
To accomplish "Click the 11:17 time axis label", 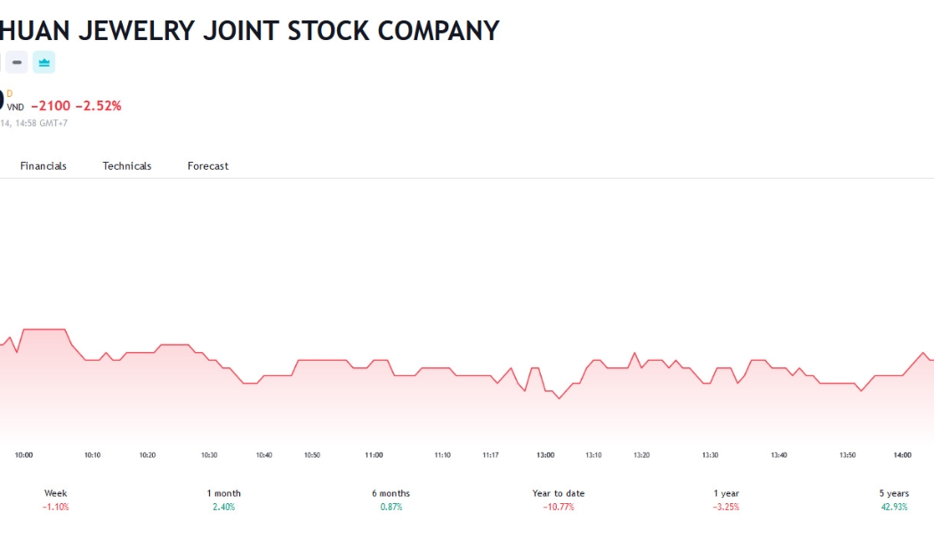I will coord(490,455).
